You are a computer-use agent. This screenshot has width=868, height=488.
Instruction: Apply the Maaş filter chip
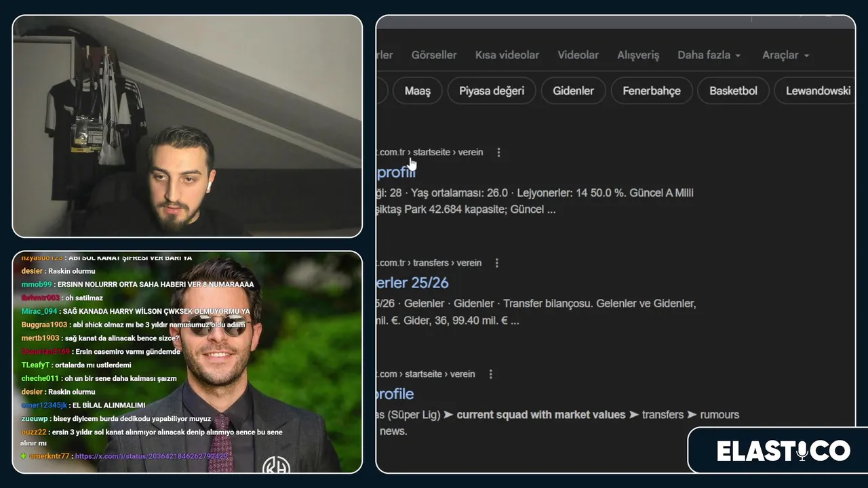point(418,91)
